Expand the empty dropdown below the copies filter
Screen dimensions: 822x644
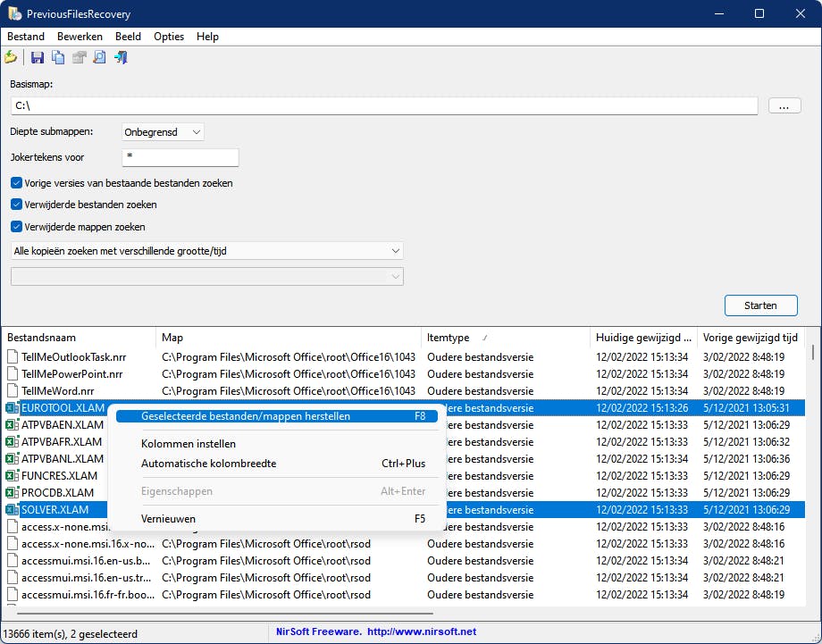[394, 276]
